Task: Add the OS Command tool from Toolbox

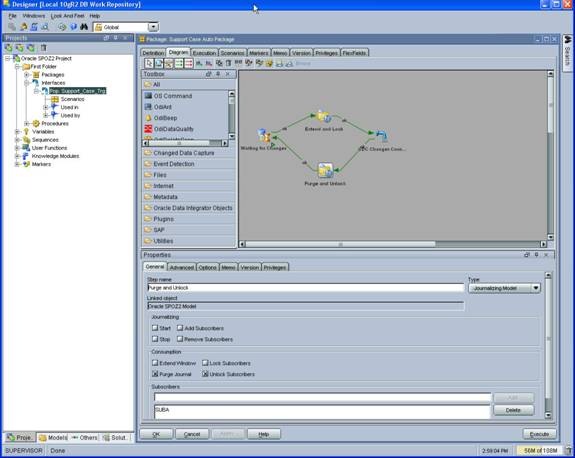Action: tap(168, 96)
